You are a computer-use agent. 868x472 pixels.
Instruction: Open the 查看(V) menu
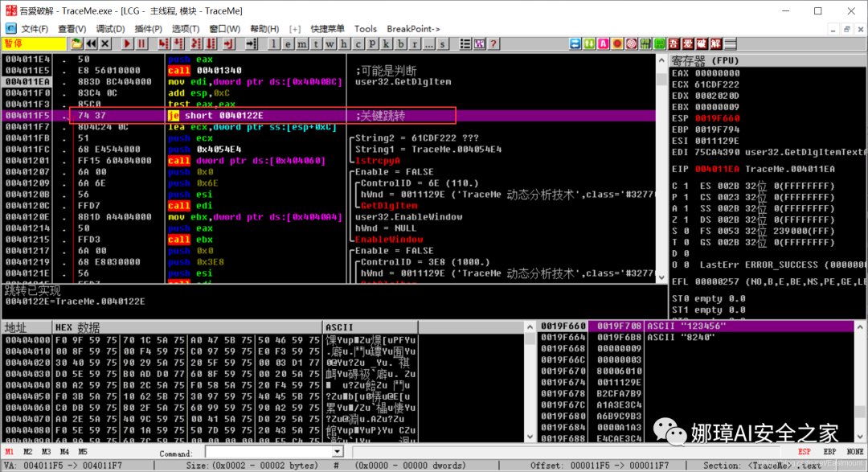point(72,29)
